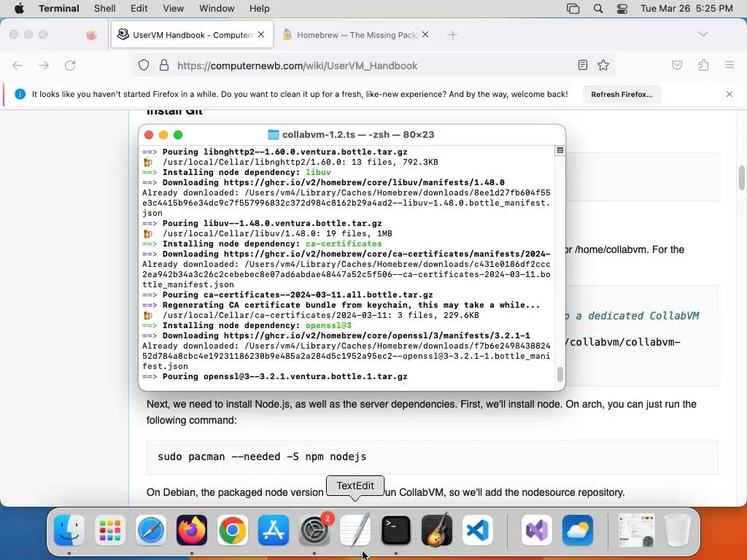Viewport: 747px width, 560px height.
Task: Click the Refresh Firefox button
Action: (x=622, y=94)
